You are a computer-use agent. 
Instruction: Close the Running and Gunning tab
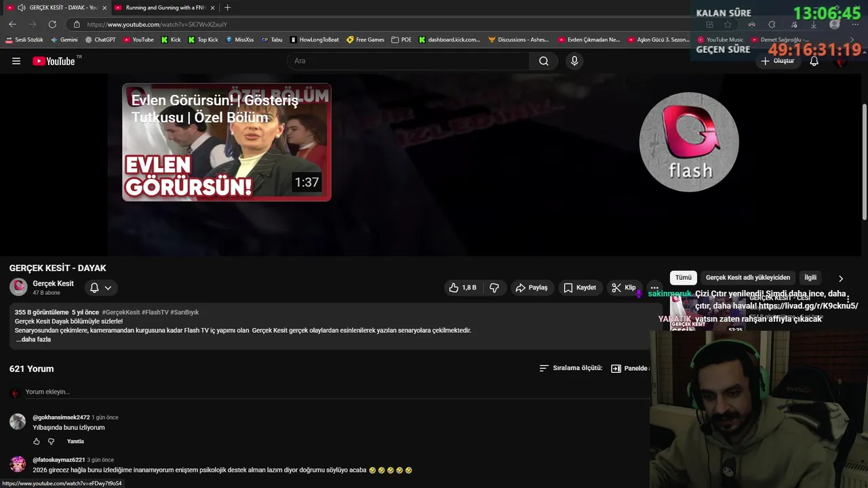(x=212, y=7)
